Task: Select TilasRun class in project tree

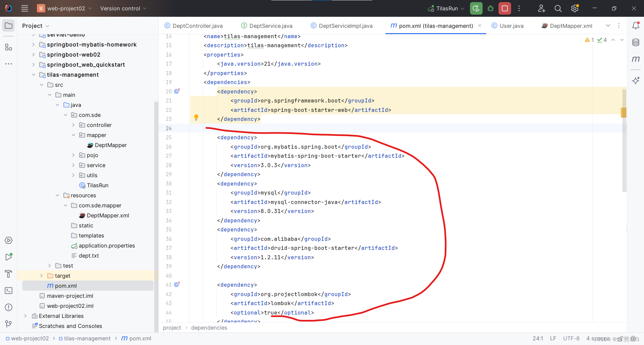Action: pyautogui.click(x=94, y=185)
